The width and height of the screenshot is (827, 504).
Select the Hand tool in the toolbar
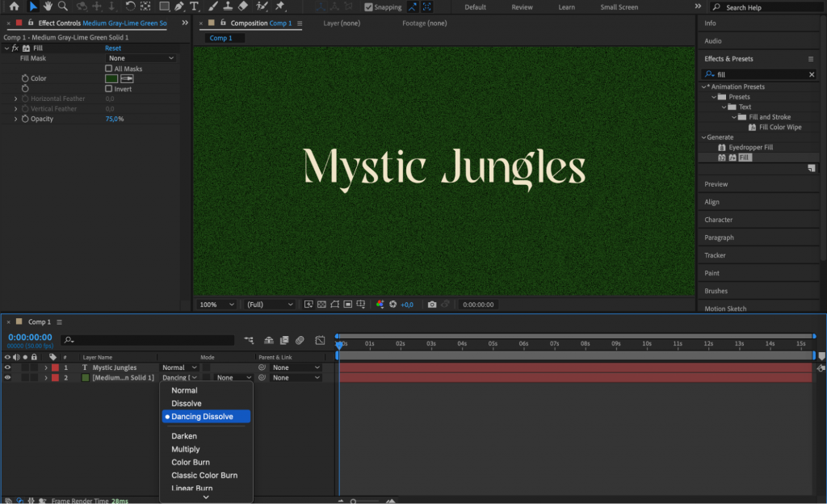click(48, 6)
